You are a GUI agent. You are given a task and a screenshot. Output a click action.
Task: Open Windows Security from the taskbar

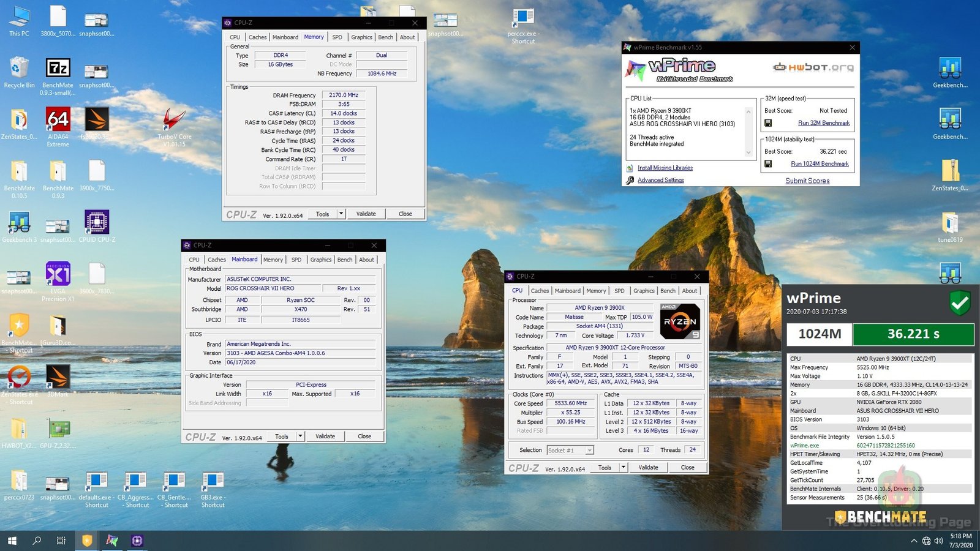(86, 541)
